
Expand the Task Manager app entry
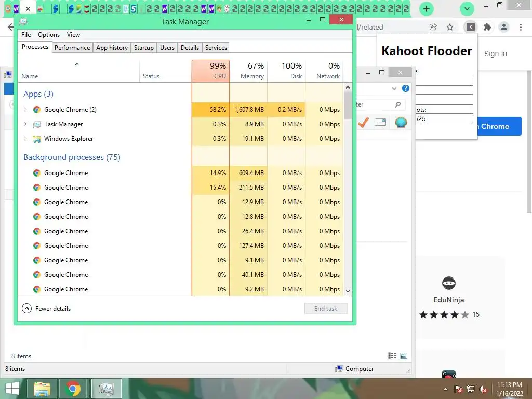pos(25,124)
